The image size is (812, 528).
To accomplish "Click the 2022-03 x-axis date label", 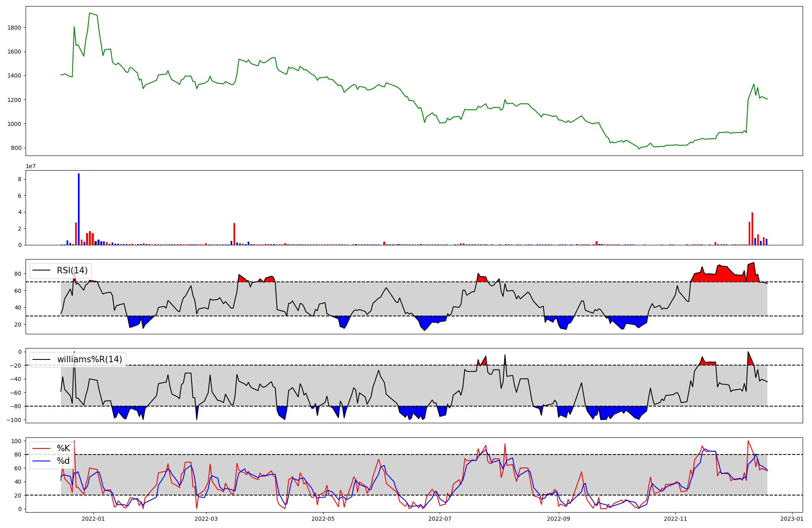I will pyautogui.click(x=207, y=519).
